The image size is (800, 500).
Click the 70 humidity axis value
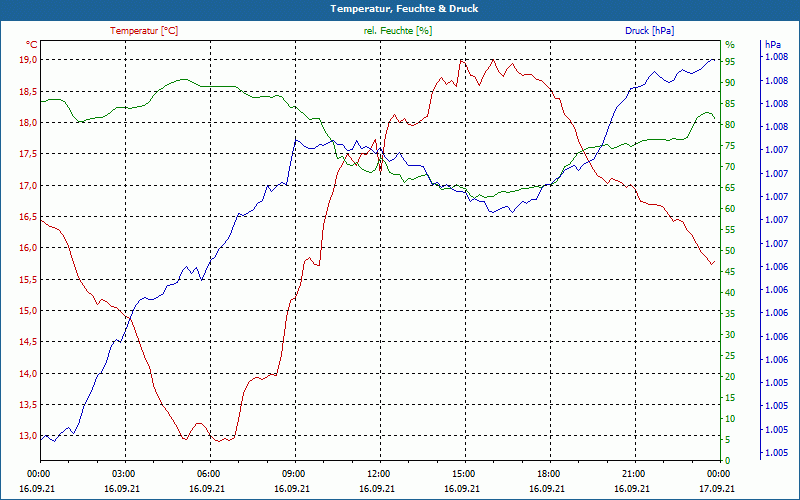pos(730,167)
